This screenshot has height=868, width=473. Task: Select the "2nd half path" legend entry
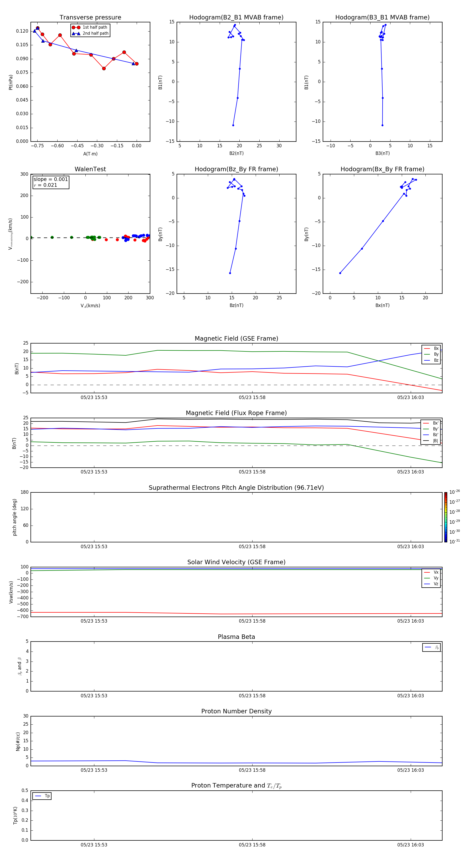(90, 33)
